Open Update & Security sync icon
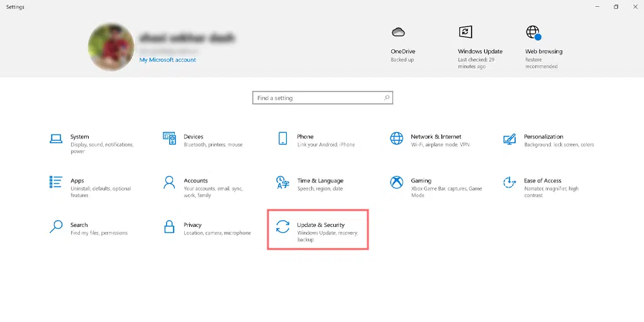The height and width of the screenshot is (322, 644). (283, 227)
